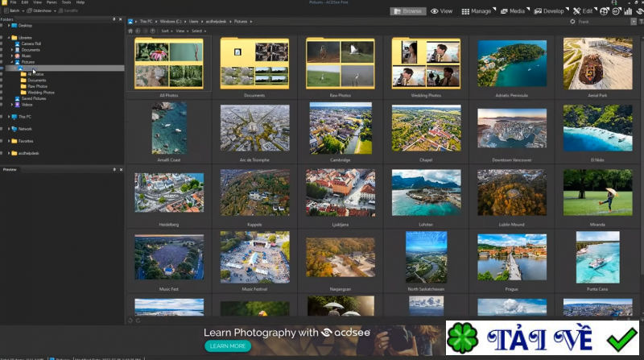
Task: Click the Home icon in the navigation toolbar
Action: [x=130, y=30]
